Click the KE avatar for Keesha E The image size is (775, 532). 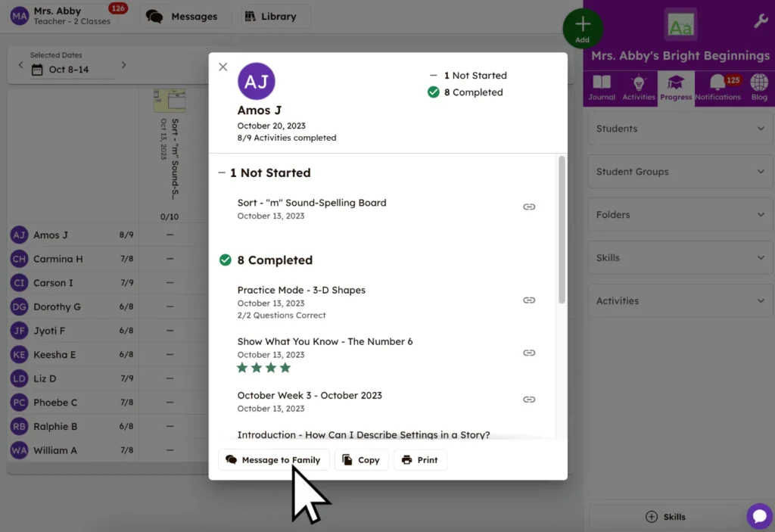coord(19,354)
